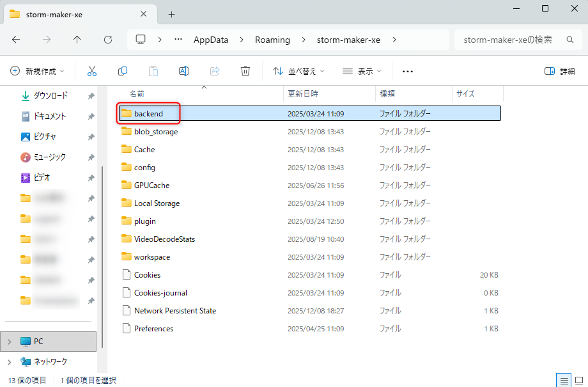The height and width of the screenshot is (387, 588).
Task: Click the Delete trash can icon
Action: coord(245,71)
